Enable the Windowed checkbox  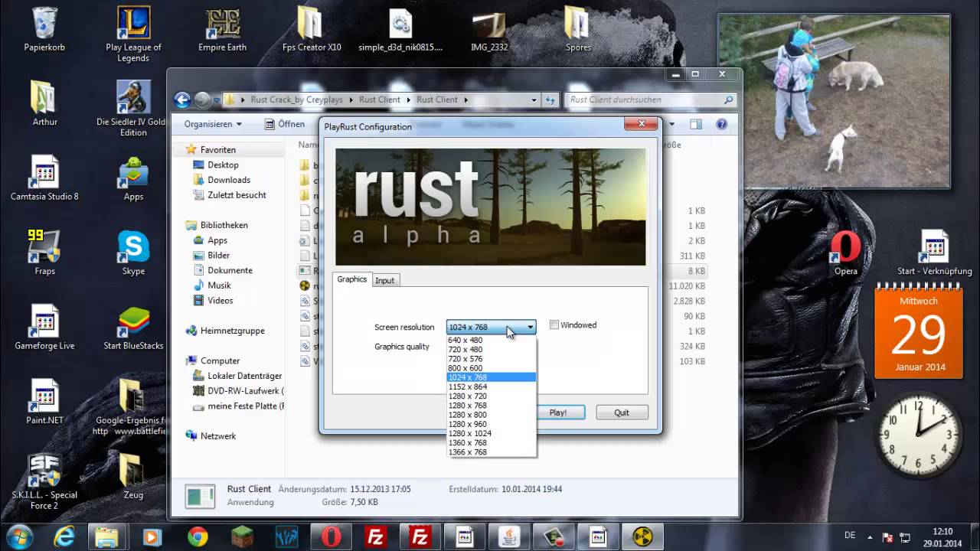tap(554, 325)
